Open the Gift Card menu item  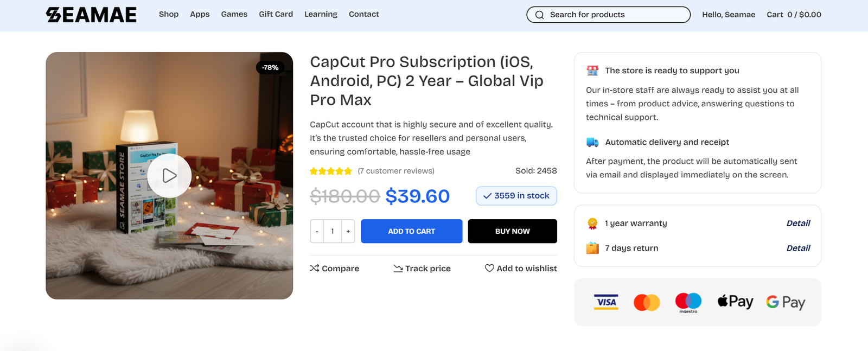pos(276,14)
